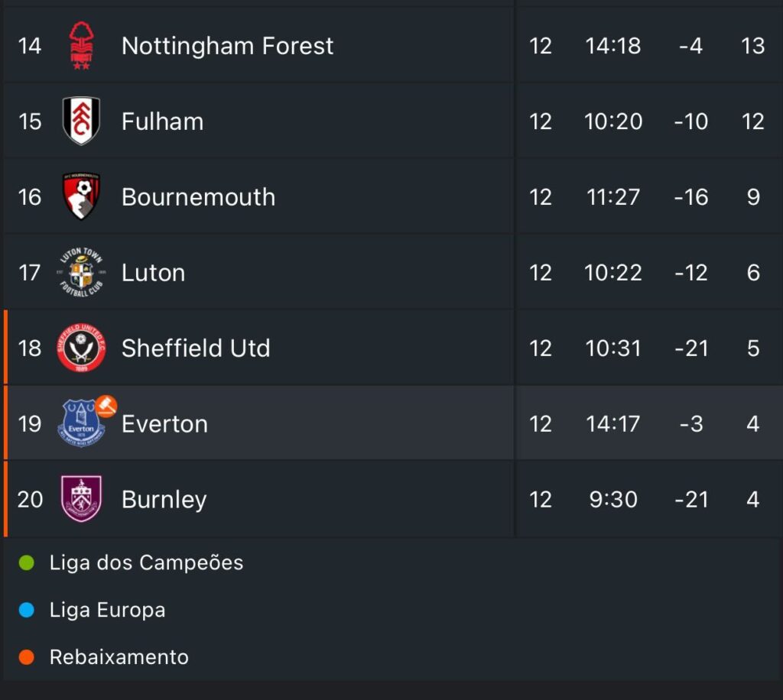The image size is (783, 700).
Task: Click Burnley's 9:30 goals record
Action: click(x=613, y=500)
